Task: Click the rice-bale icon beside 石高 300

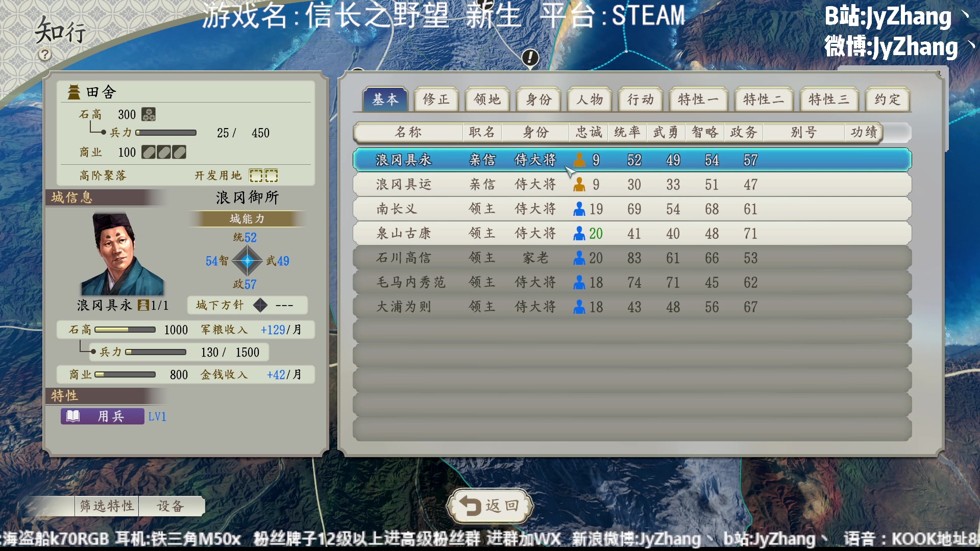Action: 149,114
